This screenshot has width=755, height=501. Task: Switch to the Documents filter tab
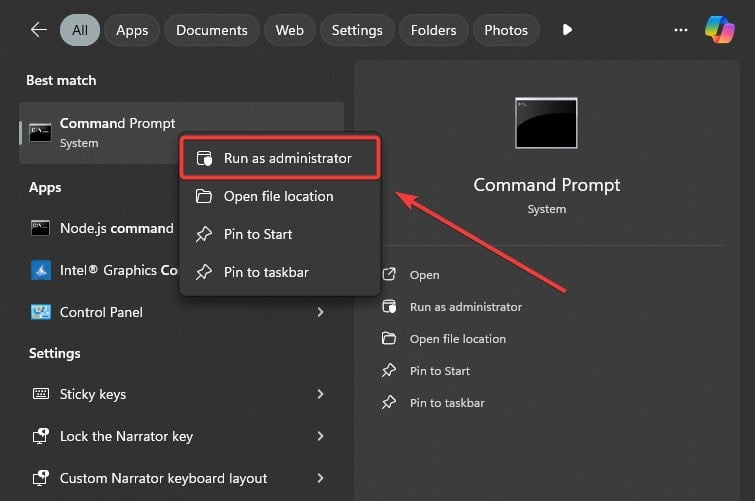click(x=212, y=30)
